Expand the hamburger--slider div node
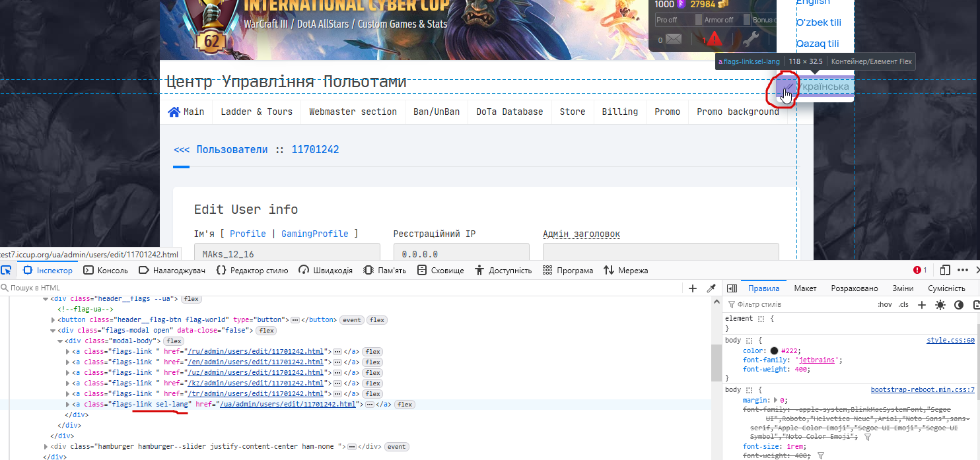This screenshot has height=460, width=980. (46, 447)
